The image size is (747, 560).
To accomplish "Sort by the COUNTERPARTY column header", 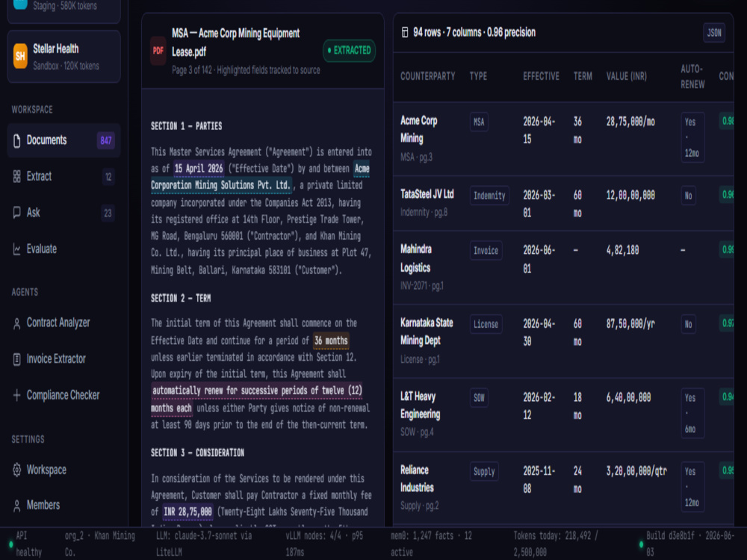I will click(428, 76).
